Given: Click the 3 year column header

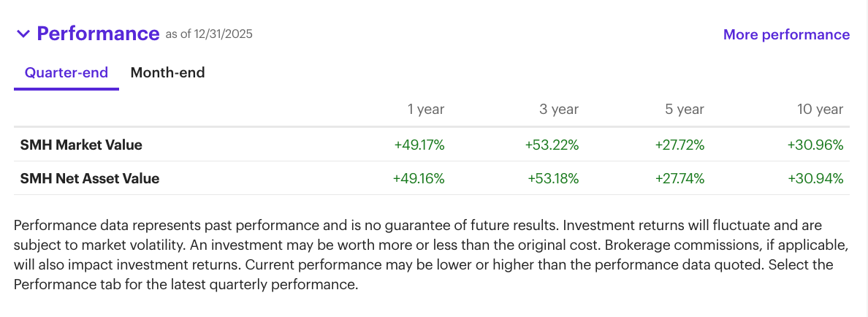Looking at the screenshot, I should (558, 110).
